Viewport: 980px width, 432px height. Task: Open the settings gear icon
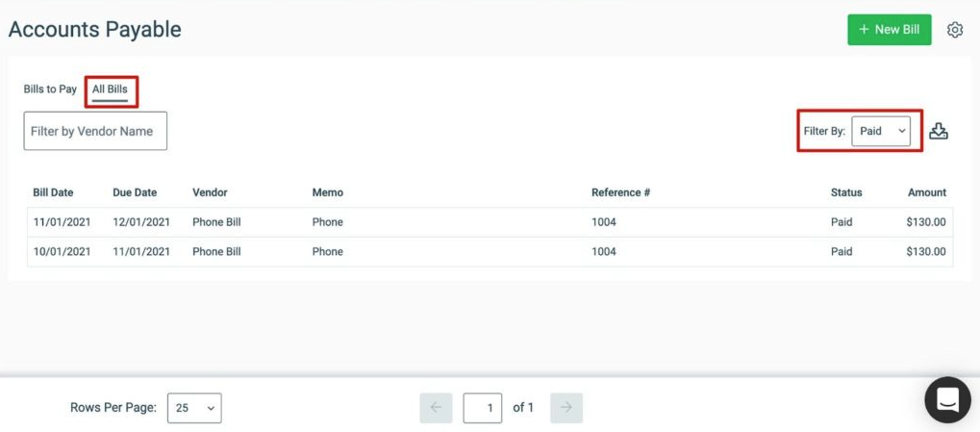click(x=954, y=30)
